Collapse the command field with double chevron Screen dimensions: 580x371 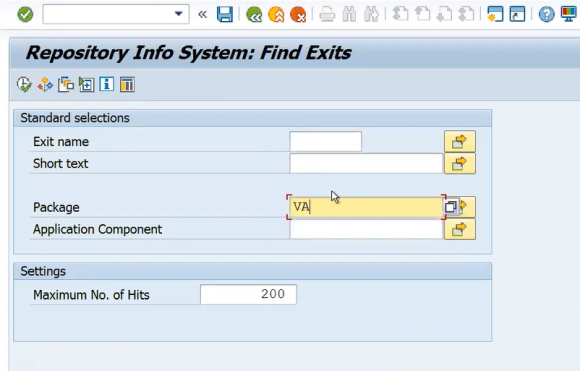(202, 14)
